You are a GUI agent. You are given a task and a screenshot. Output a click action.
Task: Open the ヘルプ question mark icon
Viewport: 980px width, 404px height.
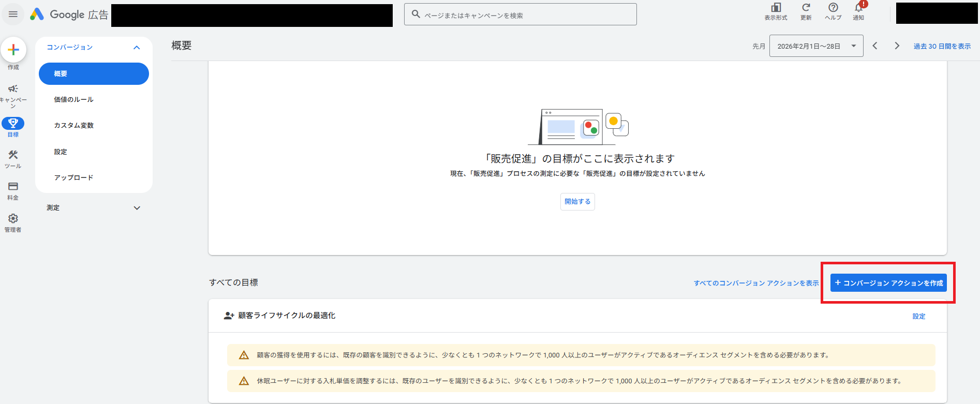click(833, 8)
